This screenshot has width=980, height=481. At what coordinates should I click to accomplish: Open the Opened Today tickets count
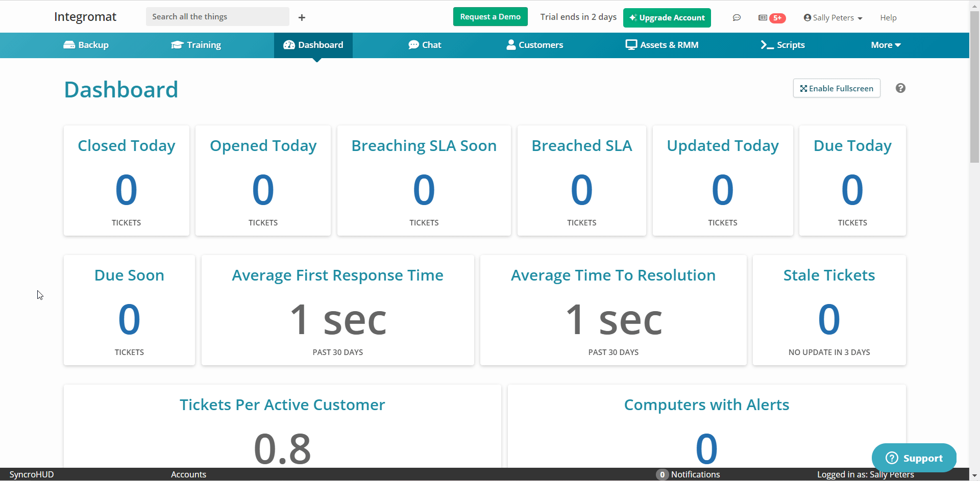(263, 190)
